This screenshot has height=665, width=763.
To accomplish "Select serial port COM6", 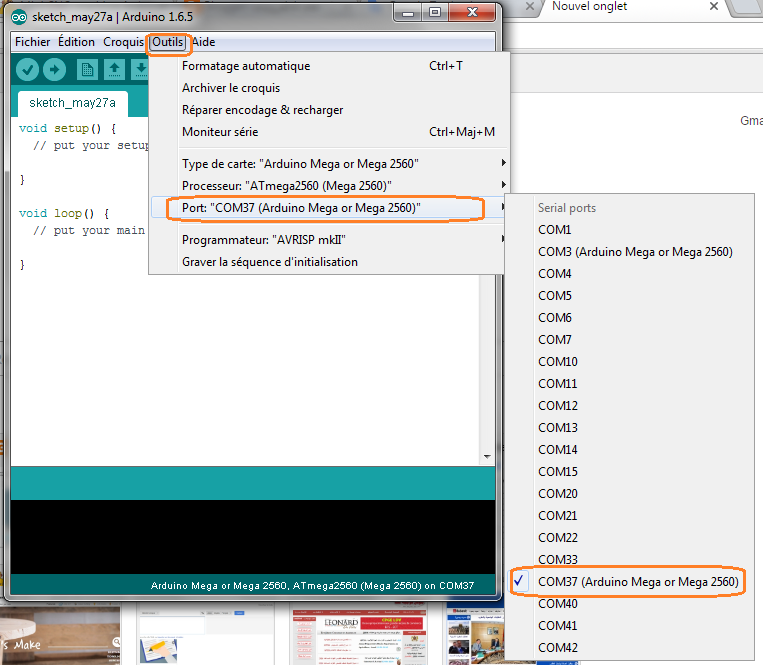I will pos(630,318).
